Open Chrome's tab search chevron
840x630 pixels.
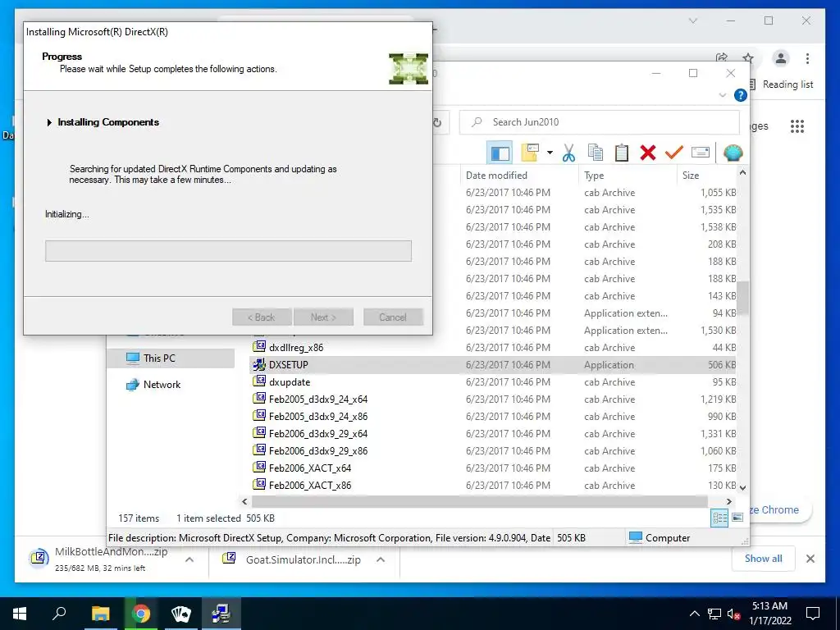[x=692, y=21]
